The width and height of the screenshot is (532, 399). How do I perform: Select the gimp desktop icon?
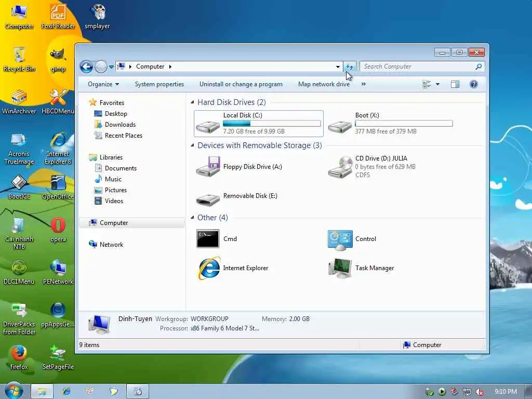pos(58,59)
